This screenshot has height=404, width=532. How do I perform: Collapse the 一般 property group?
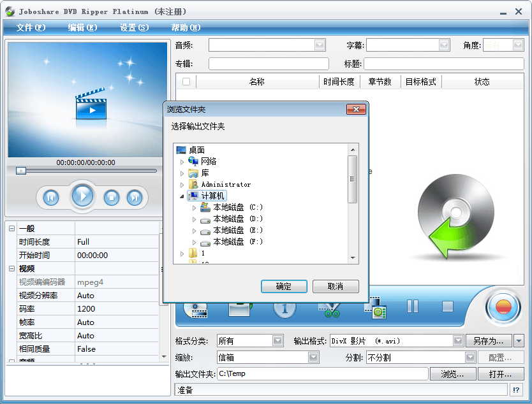click(x=11, y=228)
